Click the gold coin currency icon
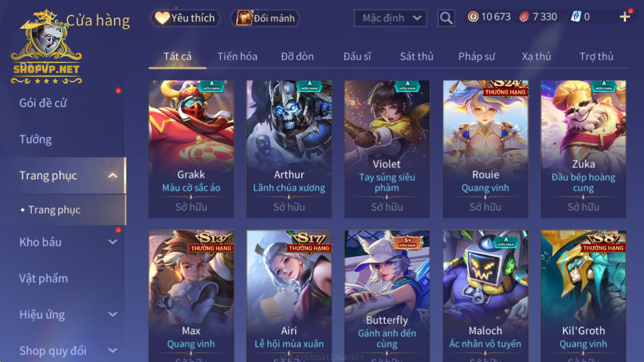 pyautogui.click(x=473, y=17)
